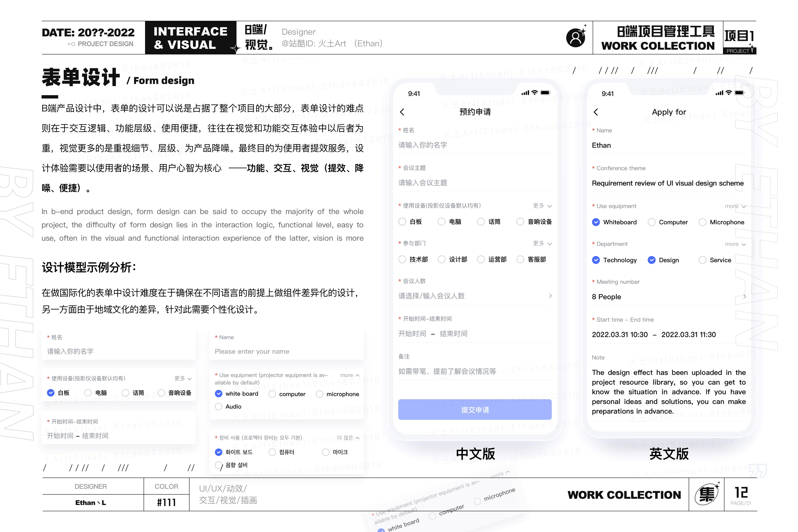This screenshot has height=532, width=798.
Task: Uncheck 白板 in Chinese sample card
Action: point(50,393)
